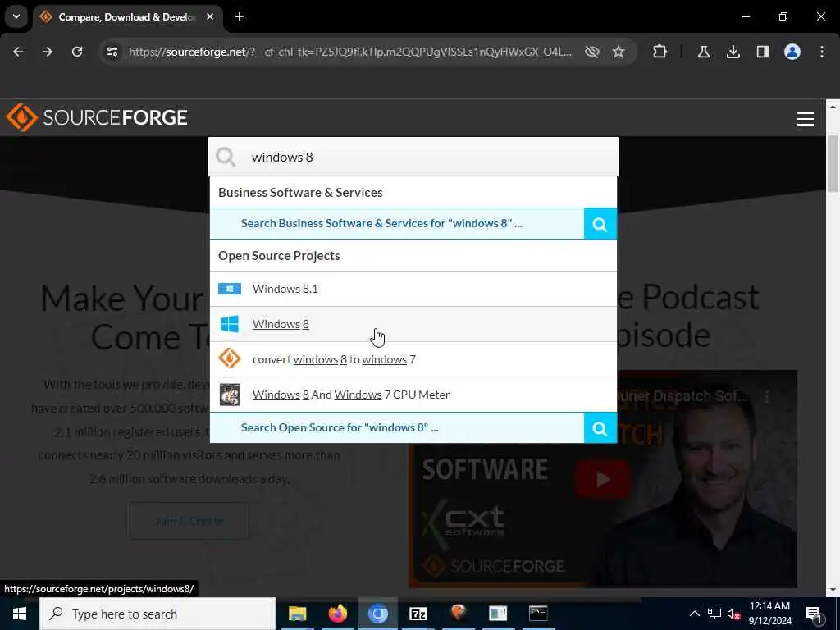The image size is (840, 630).
Task: Open Windows 8 And Windows 7 CPU Meter
Action: coord(413,395)
